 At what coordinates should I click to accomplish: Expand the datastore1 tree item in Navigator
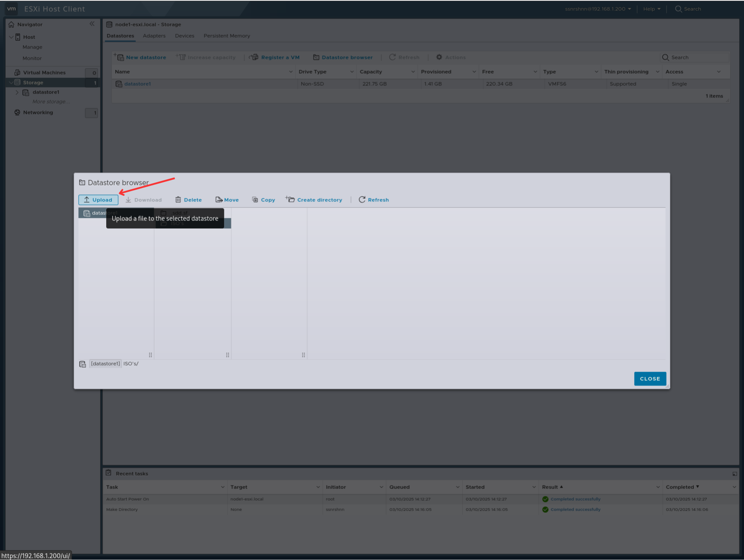(x=17, y=92)
